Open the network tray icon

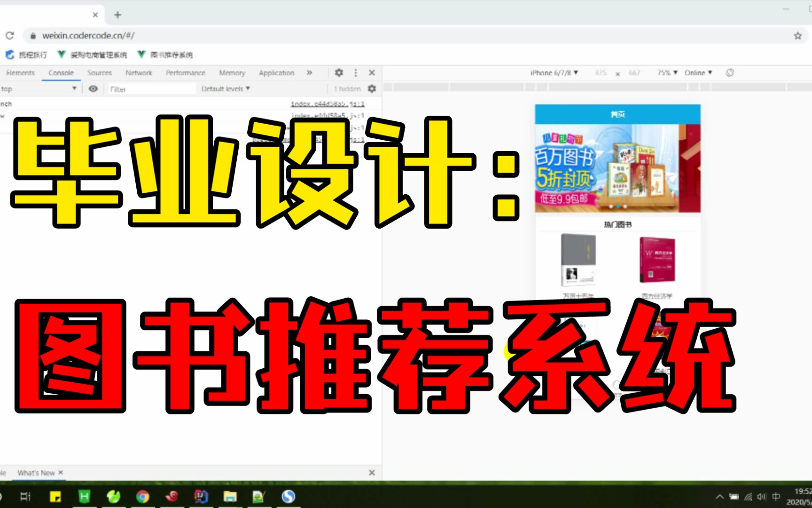coord(748,496)
